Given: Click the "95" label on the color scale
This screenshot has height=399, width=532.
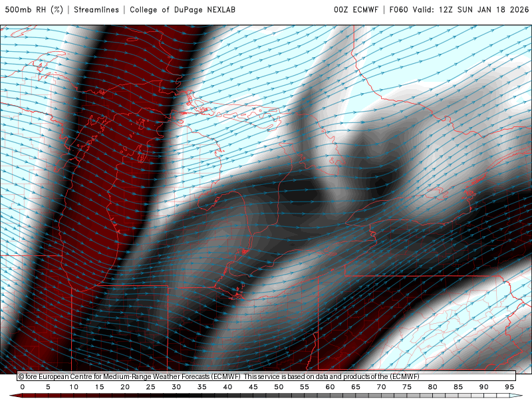Looking at the screenshot, I should pos(509,387).
